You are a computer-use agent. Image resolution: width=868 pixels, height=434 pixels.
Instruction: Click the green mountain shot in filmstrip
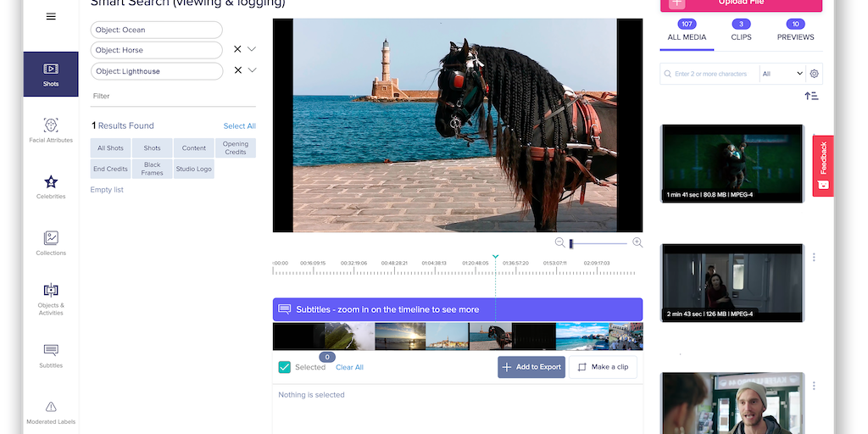(350, 337)
